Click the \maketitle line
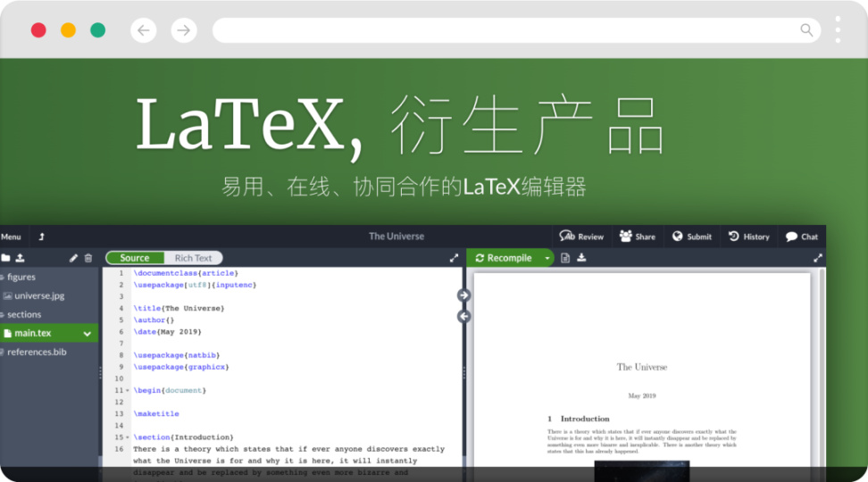This screenshot has height=482, width=868. (156, 414)
